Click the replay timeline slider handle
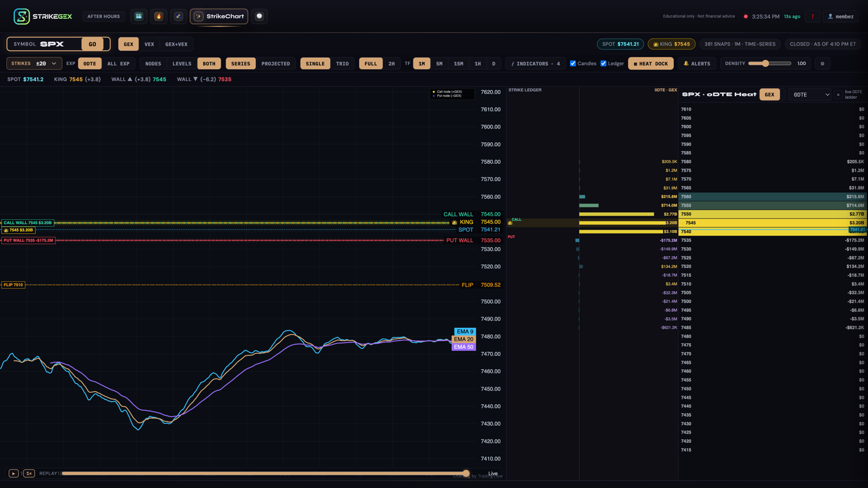This screenshot has height=488, width=868. click(467, 473)
